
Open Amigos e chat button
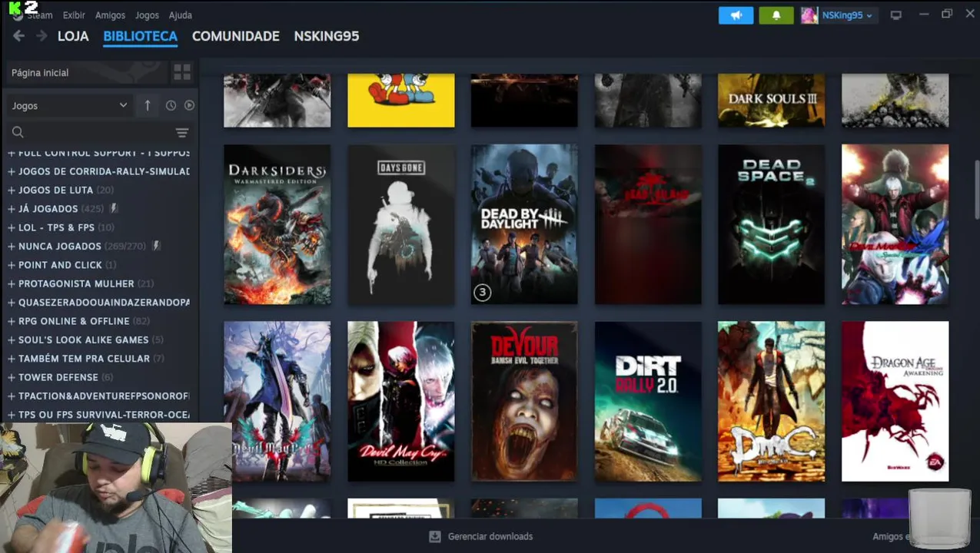tap(892, 536)
